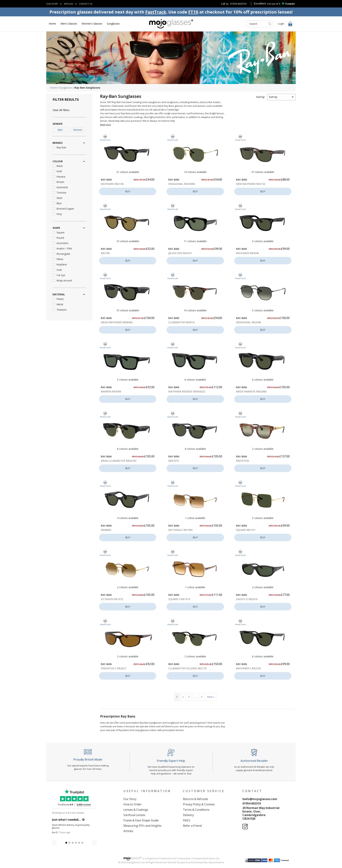Click Virtual Try On icon for Rectangle RB1969

pos(173,484)
